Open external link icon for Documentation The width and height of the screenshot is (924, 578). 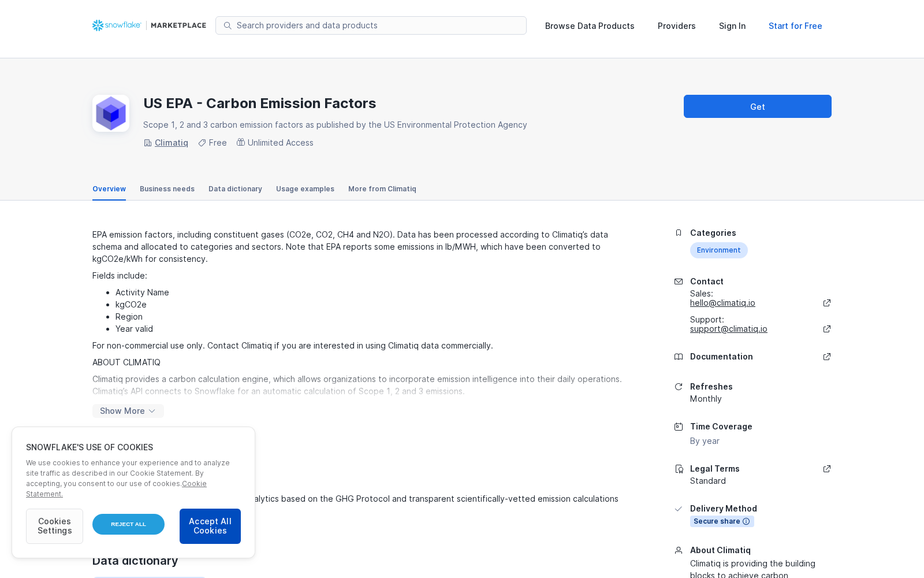[827, 357]
